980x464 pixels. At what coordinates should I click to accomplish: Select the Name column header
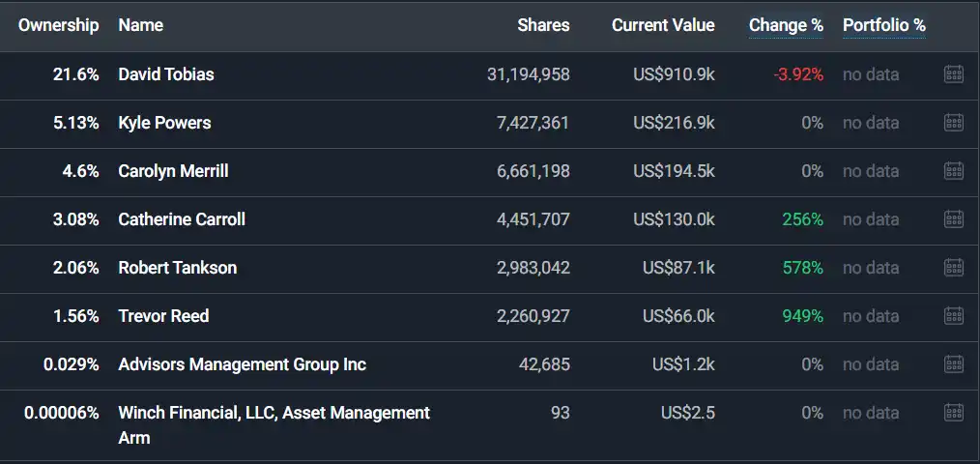(x=140, y=25)
